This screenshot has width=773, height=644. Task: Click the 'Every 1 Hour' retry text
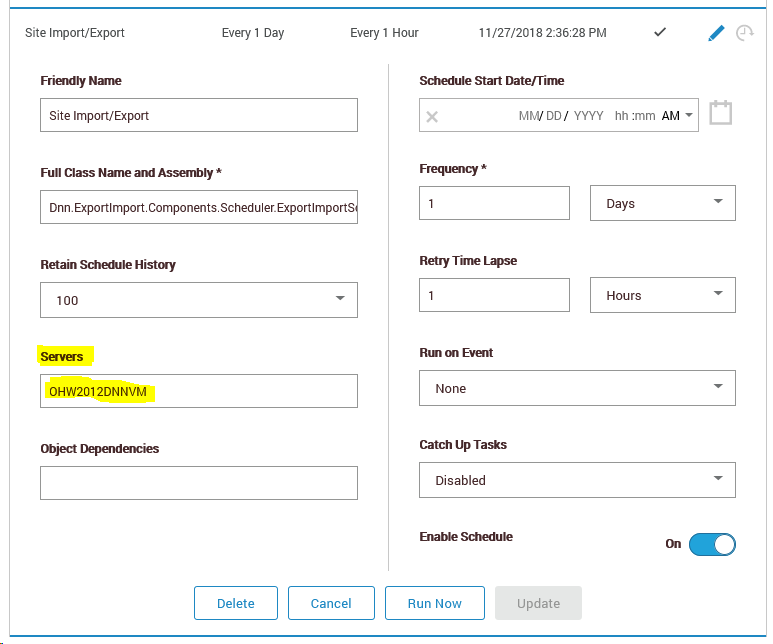(384, 33)
